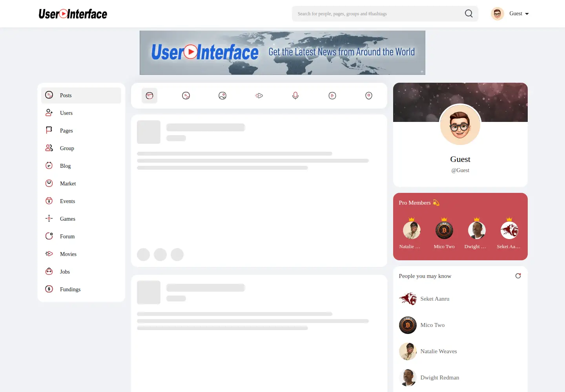Filter feed by files lines icon

332,96
